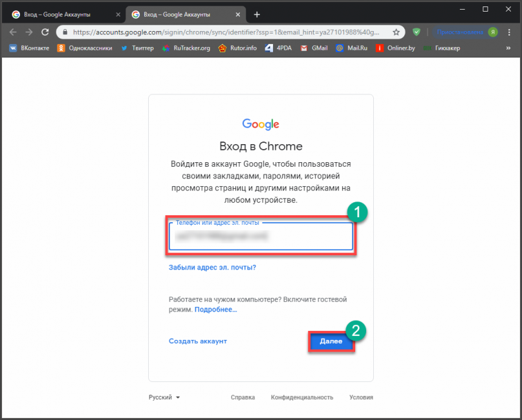Click Забыли адрес эл. почты? link

point(212,268)
